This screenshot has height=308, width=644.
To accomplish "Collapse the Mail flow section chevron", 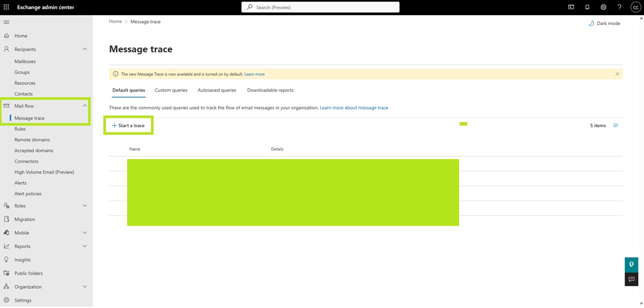I will (x=85, y=106).
